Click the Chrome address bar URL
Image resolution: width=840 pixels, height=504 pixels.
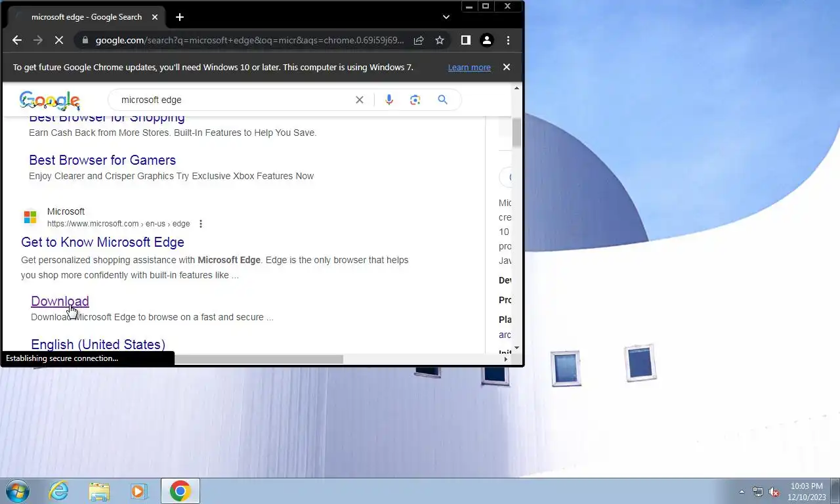pos(249,40)
